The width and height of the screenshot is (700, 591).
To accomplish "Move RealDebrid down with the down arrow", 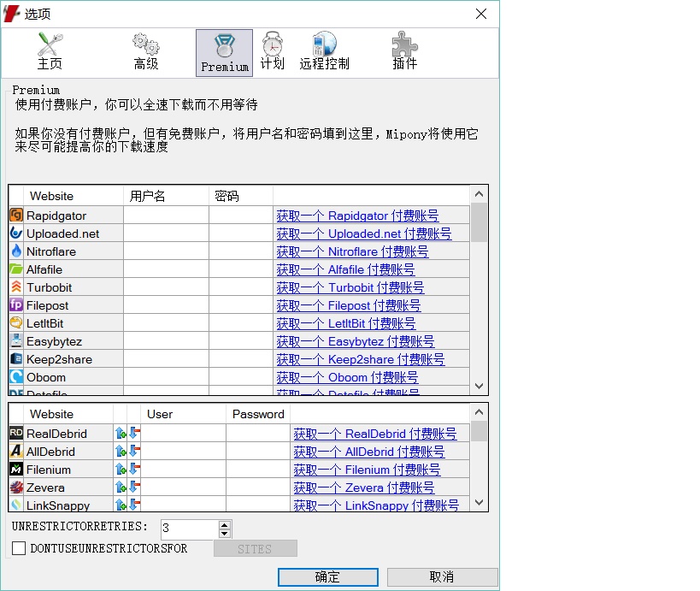I will [x=134, y=434].
